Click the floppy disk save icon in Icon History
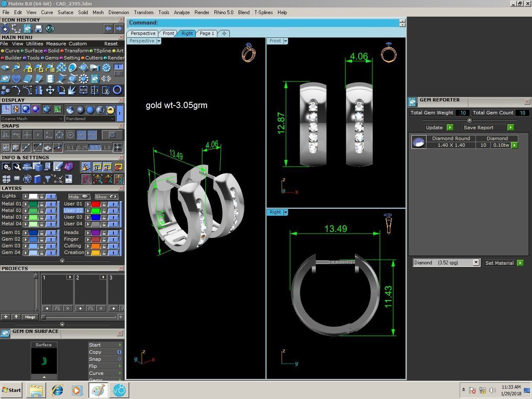 [39, 29]
